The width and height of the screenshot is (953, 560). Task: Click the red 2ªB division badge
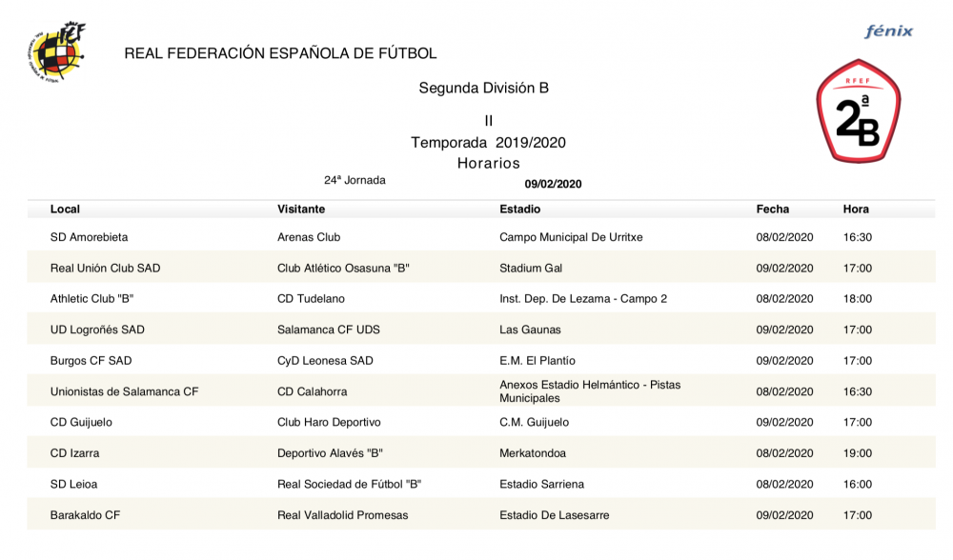click(x=858, y=111)
